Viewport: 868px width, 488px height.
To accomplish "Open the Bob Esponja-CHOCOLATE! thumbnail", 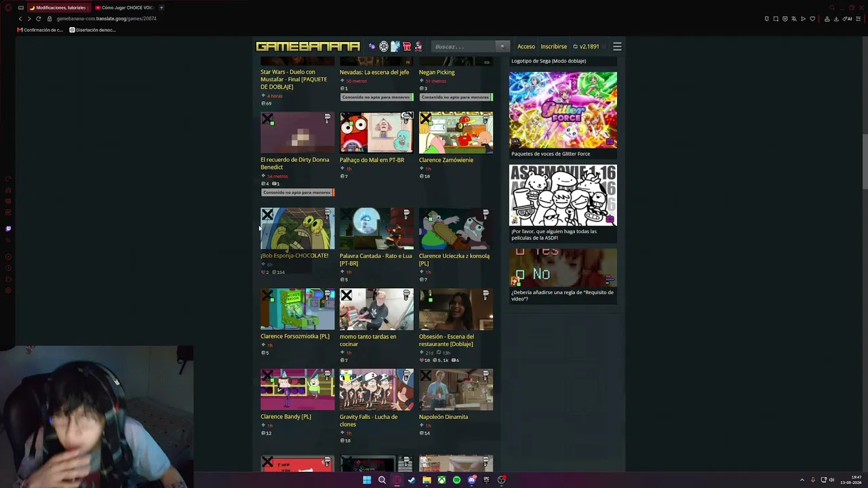I will (x=298, y=228).
